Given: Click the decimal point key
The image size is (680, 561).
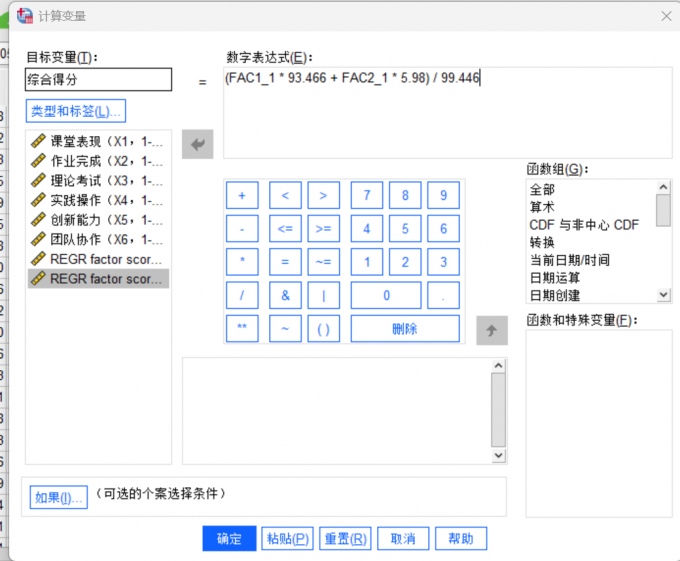Looking at the screenshot, I should click(x=443, y=295).
